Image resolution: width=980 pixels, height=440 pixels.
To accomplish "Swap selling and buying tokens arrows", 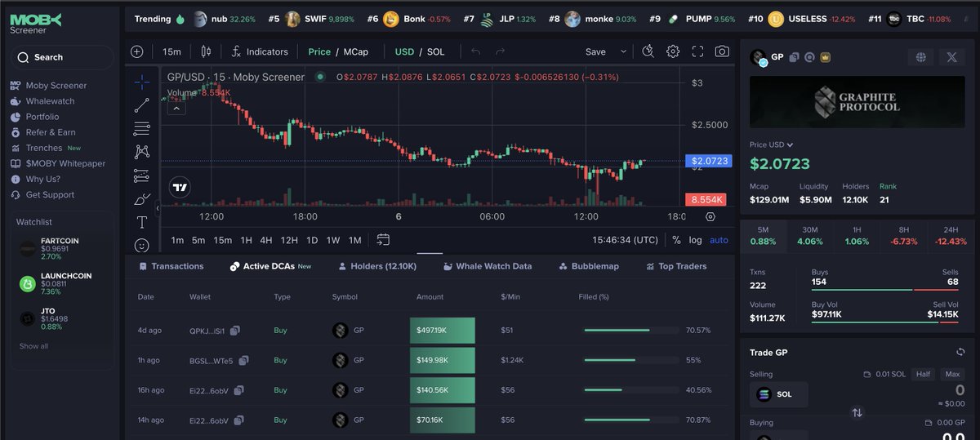I will (857, 413).
